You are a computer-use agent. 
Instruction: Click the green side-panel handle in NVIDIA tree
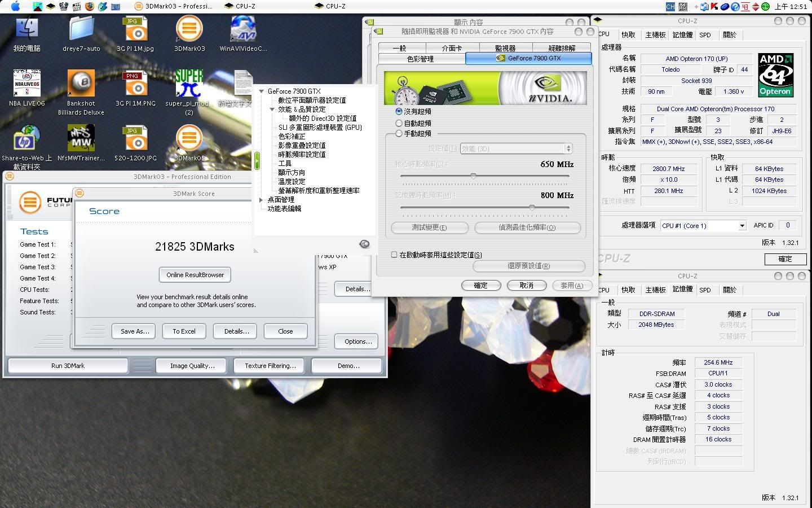[257, 161]
